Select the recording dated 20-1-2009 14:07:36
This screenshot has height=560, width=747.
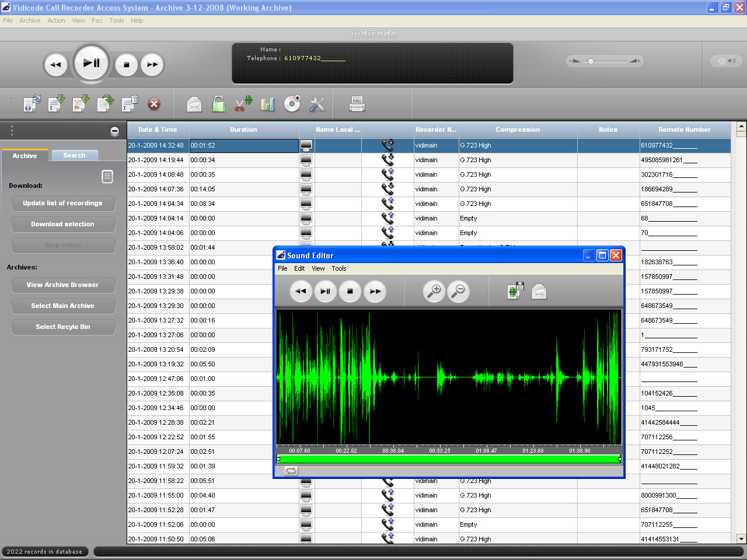click(429, 189)
